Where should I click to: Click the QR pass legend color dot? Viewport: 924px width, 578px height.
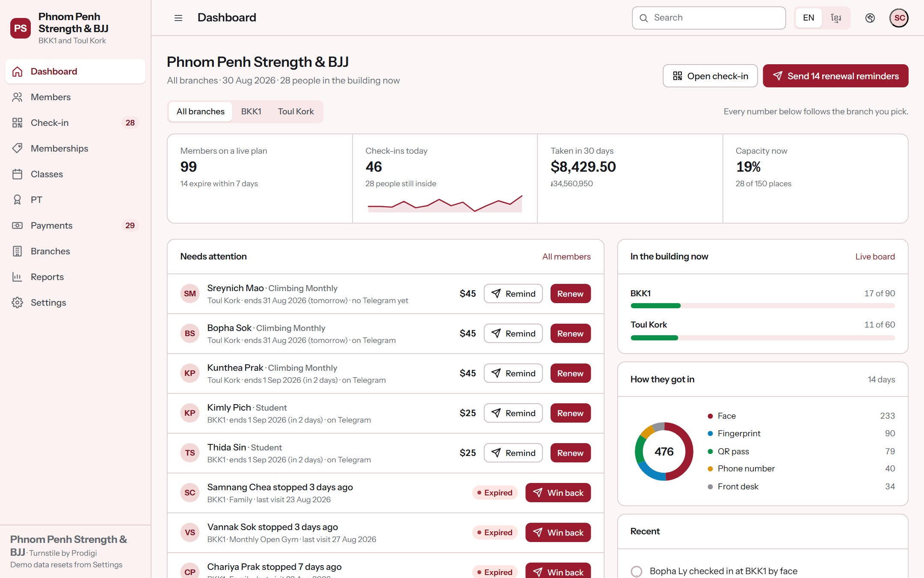[710, 452]
